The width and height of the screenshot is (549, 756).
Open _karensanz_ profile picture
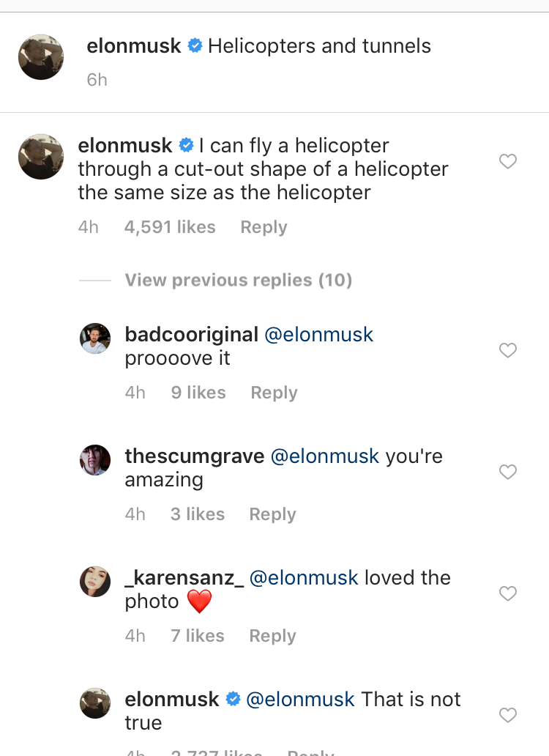(95, 582)
